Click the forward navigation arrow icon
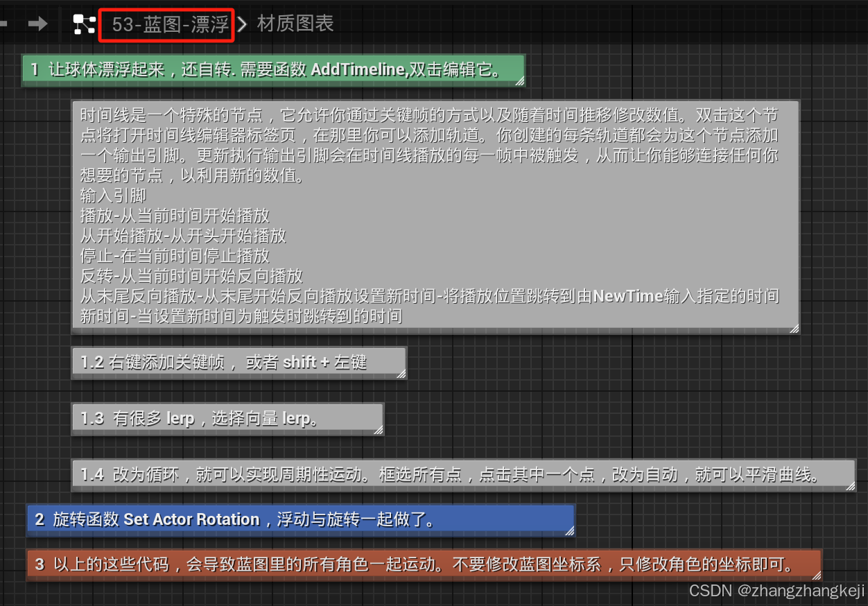The image size is (868, 606). (x=38, y=23)
